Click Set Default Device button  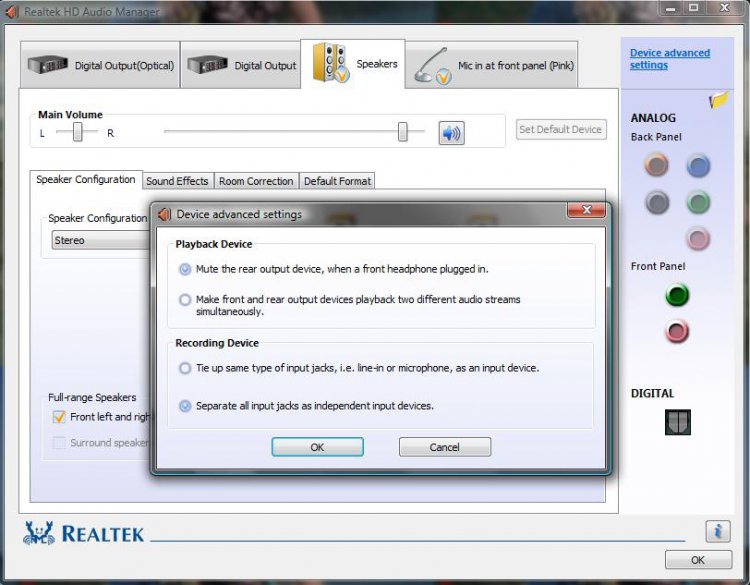tap(561, 130)
